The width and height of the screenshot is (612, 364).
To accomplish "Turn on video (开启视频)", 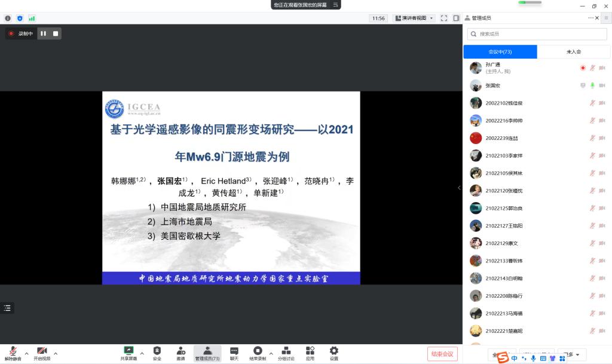I will (42, 351).
